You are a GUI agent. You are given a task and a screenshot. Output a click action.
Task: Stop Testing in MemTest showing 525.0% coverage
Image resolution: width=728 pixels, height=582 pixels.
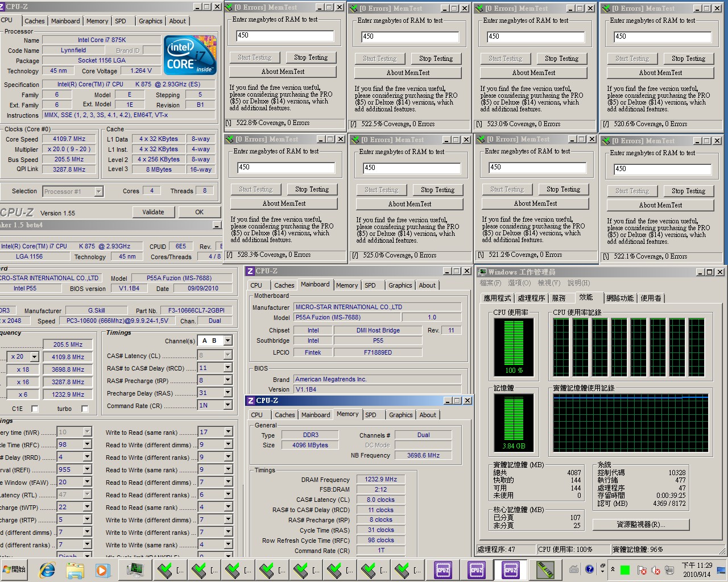point(438,190)
